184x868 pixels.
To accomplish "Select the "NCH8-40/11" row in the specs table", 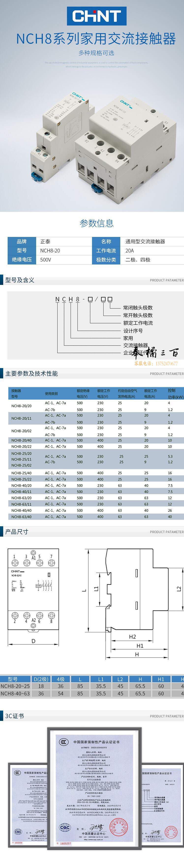I will (x=96, y=492).
